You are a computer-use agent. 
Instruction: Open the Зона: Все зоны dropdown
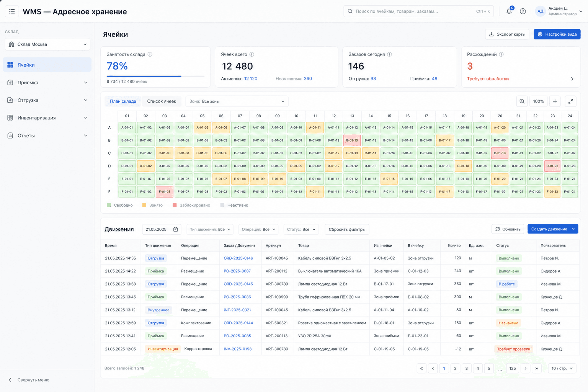point(237,101)
